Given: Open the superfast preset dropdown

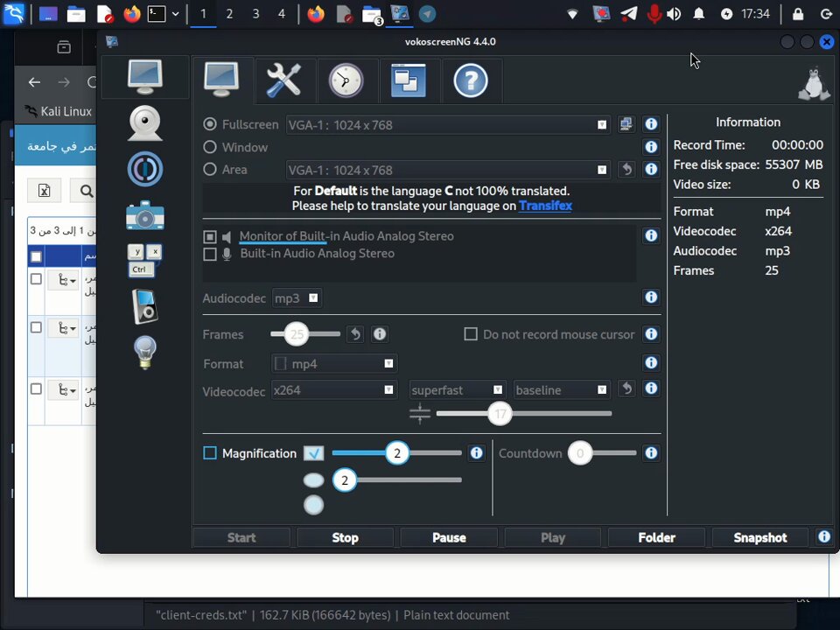Looking at the screenshot, I should point(458,390).
